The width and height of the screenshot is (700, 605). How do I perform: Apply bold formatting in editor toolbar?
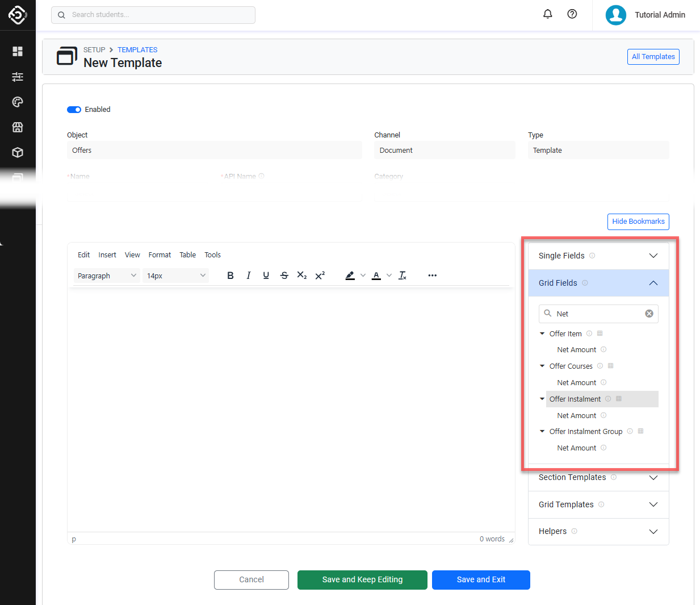click(230, 276)
